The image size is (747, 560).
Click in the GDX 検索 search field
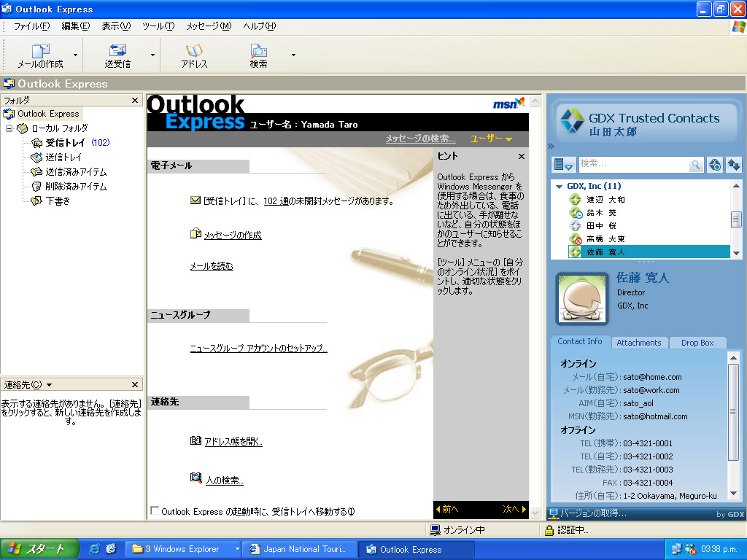632,165
